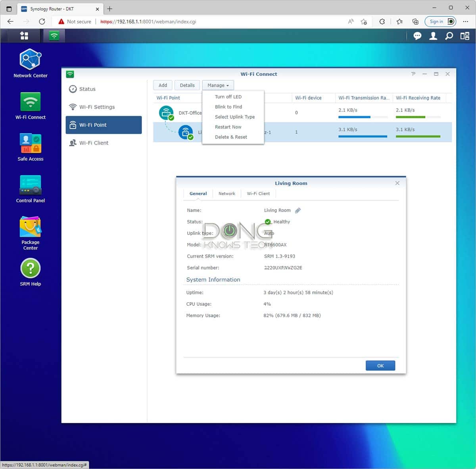The height and width of the screenshot is (469, 476).
Task: Click browser Sign in button
Action: click(x=440, y=21)
